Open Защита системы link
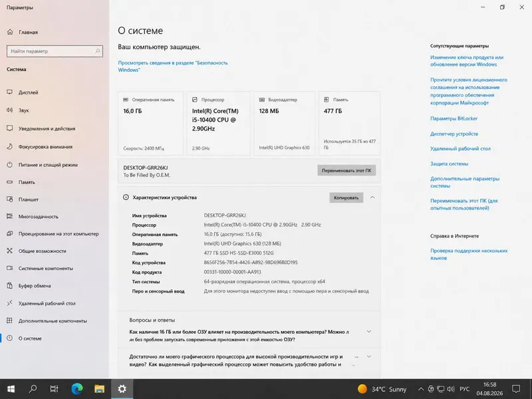This screenshot has width=532, height=399. point(450,164)
